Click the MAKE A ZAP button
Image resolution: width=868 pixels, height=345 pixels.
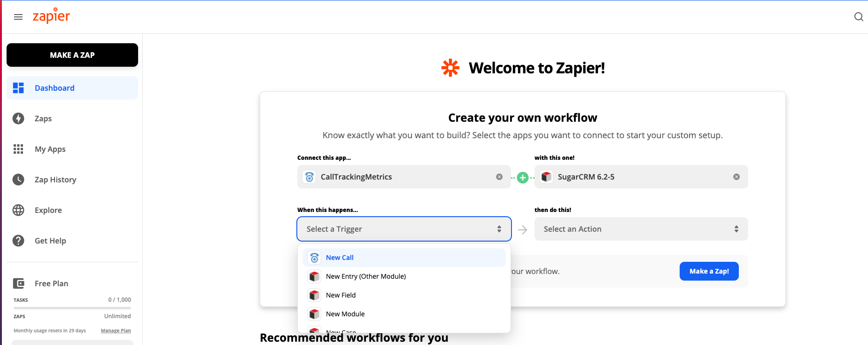click(x=72, y=55)
